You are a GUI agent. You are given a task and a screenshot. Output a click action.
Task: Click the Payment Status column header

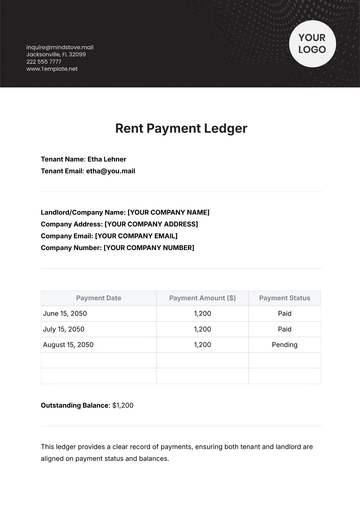tap(285, 298)
